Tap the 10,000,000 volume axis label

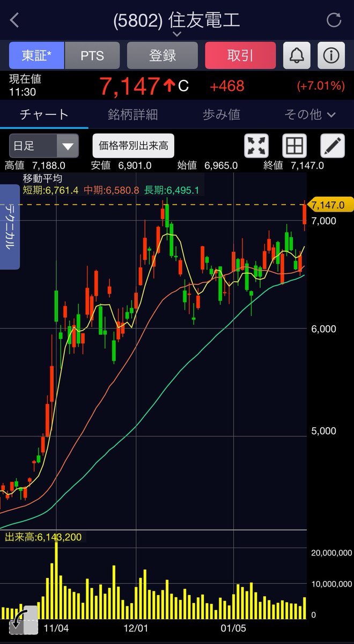332,583
